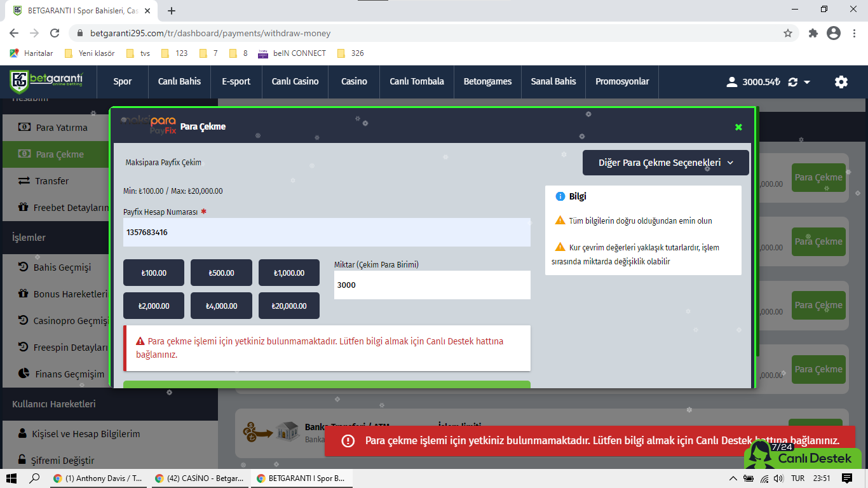Screen dimensions: 868x488
Task: Select the ₺100.00 quick amount
Action: click(x=154, y=273)
